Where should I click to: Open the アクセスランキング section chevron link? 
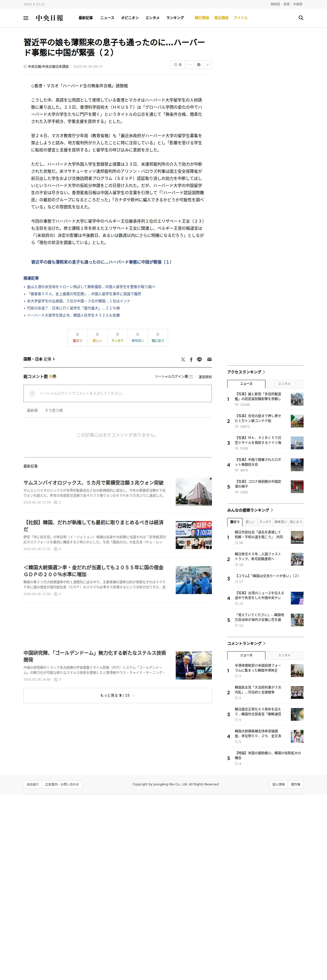pyautogui.click(x=264, y=372)
